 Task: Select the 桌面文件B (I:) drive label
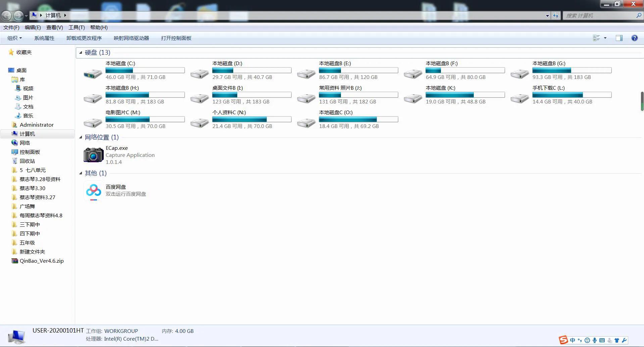pyautogui.click(x=228, y=88)
